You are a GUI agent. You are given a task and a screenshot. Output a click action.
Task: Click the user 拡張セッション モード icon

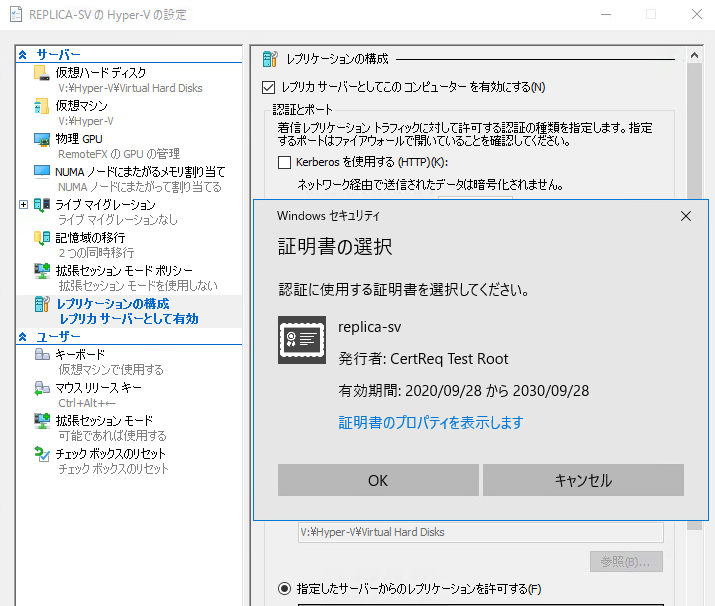[x=41, y=420]
